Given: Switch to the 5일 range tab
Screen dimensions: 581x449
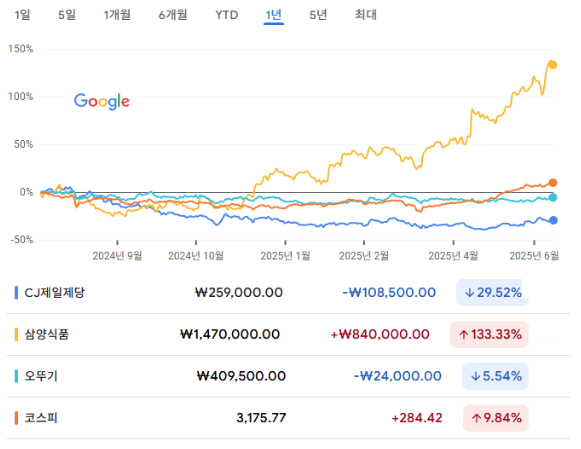Looking at the screenshot, I should coord(67,15).
